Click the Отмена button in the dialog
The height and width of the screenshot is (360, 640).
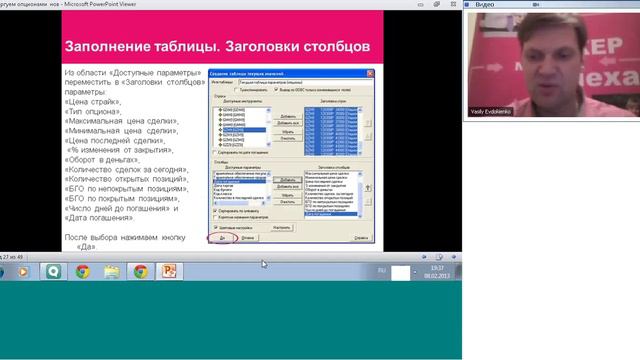tap(247, 238)
